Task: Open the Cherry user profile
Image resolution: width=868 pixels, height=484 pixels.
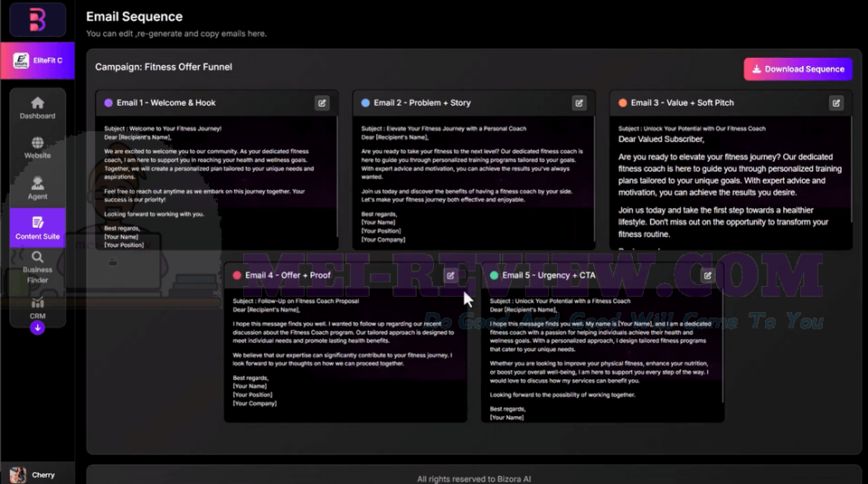Action: coord(38,475)
